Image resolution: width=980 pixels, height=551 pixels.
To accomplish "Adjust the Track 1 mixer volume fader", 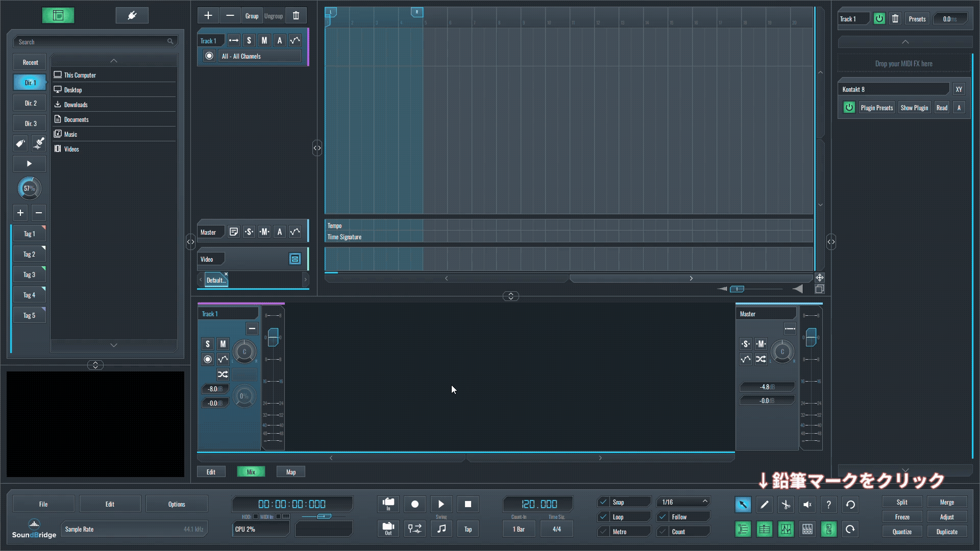I will (x=273, y=337).
